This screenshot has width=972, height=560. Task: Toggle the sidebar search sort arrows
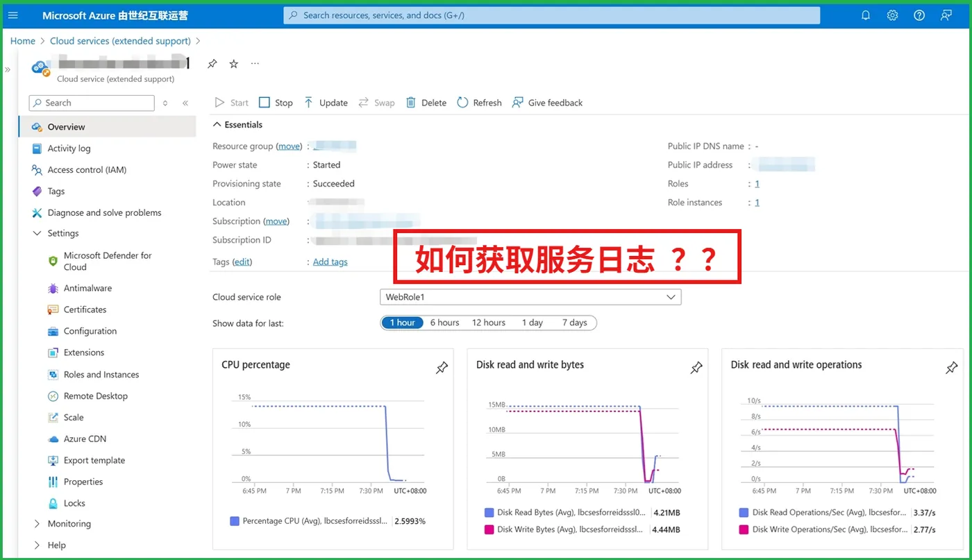[x=165, y=103]
